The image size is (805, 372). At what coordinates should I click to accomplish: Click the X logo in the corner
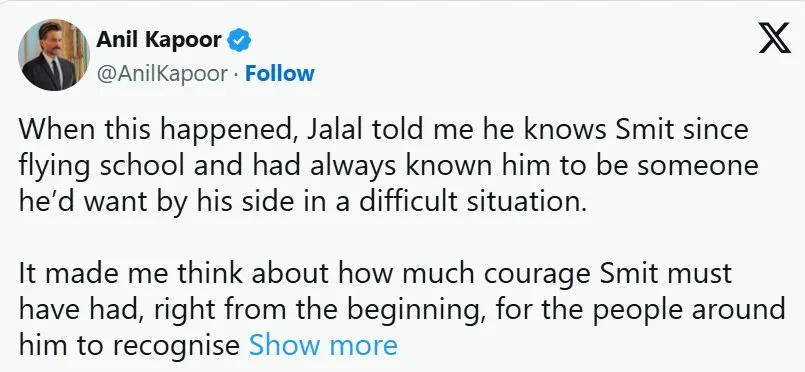click(x=775, y=38)
